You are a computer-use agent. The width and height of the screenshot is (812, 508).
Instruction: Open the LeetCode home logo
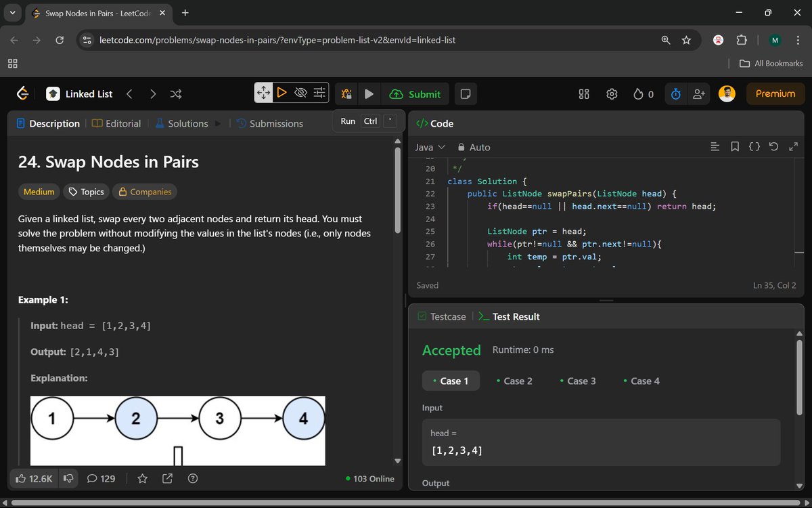point(22,94)
